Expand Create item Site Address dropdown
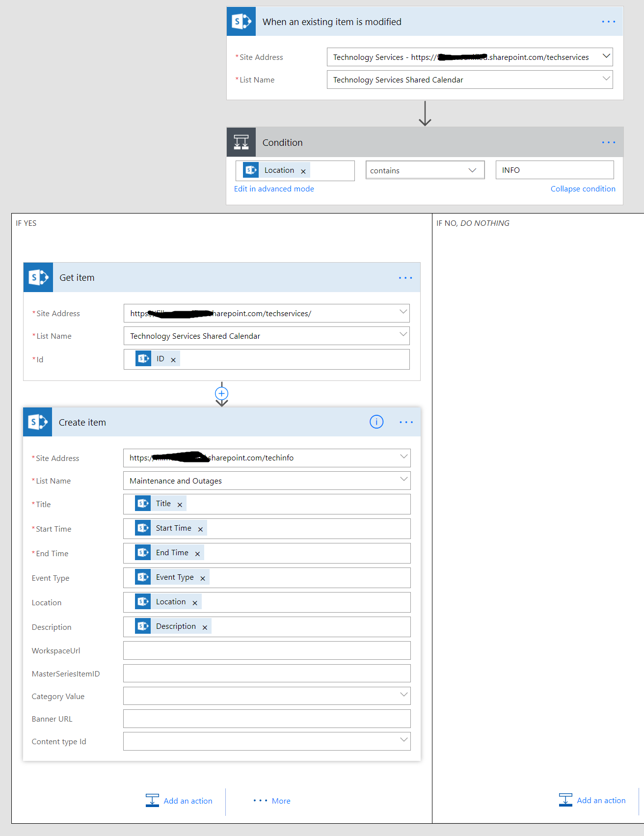 (x=404, y=457)
